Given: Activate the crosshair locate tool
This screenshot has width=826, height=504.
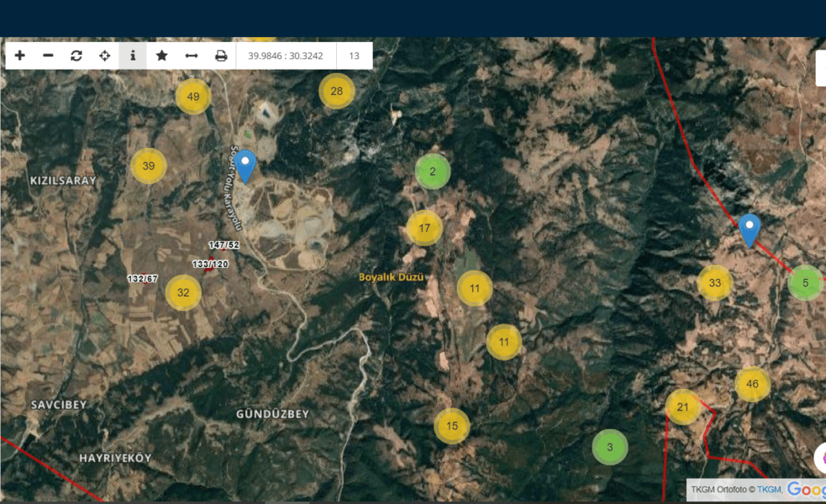Looking at the screenshot, I should click(x=105, y=55).
